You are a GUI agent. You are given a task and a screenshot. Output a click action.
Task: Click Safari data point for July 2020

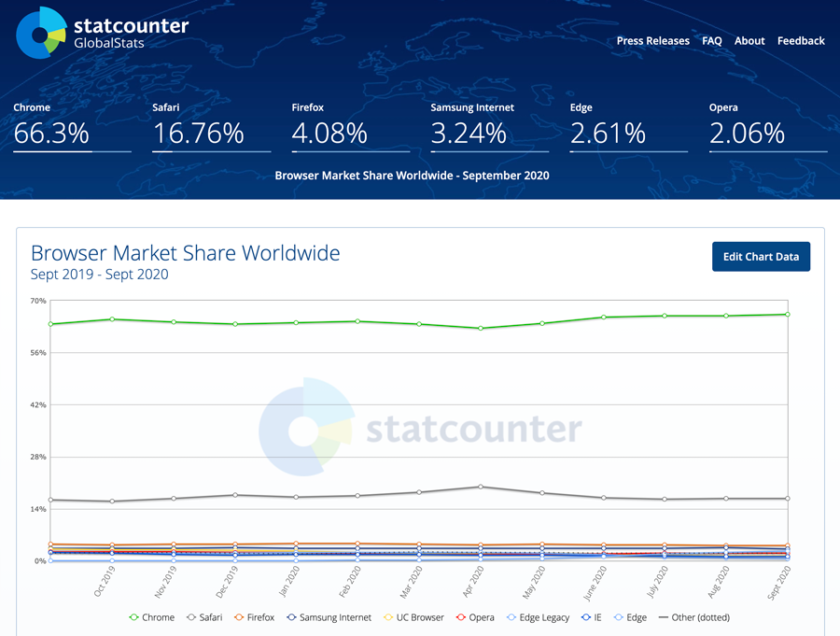(665, 500)
